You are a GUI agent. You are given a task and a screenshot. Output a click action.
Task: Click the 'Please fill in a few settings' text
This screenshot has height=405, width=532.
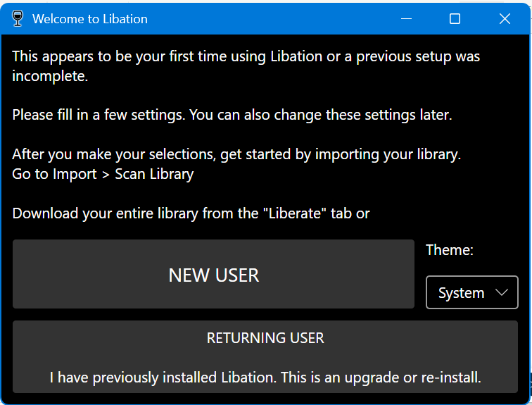point(232,114)
